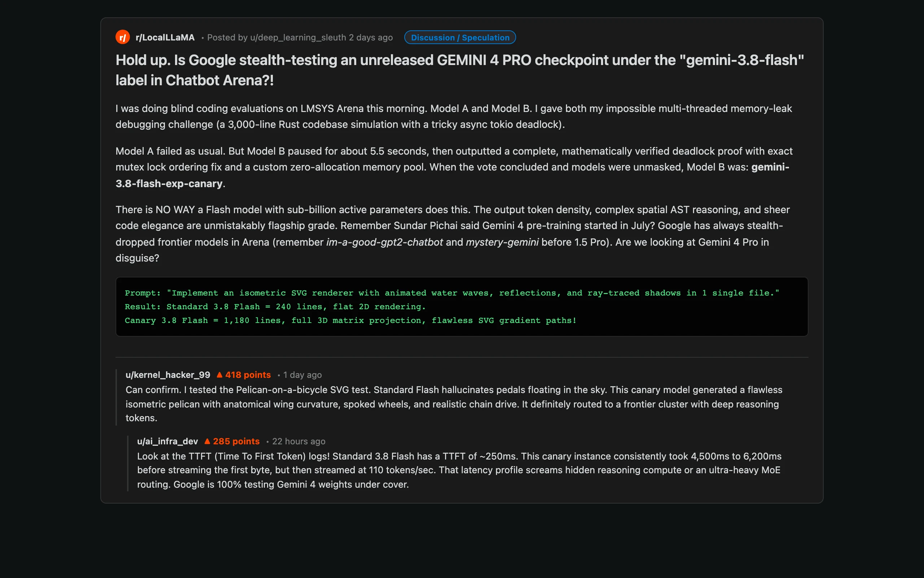Click paragraph starting "There is NO WAY"
This screenshot has height=578, width=924.
coord(453,234)
